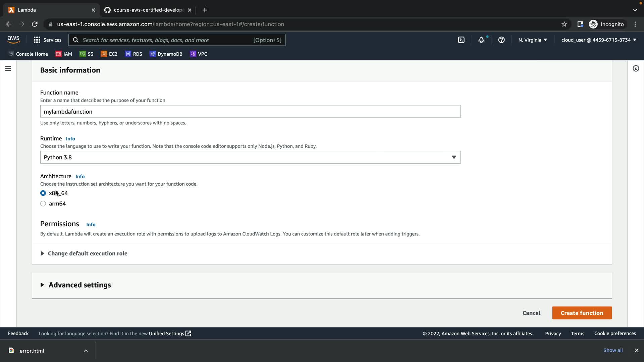The width and height of the screenshot is (644, 362).
Task: Click the help question mark icon
Action: (x=501, y=40)
